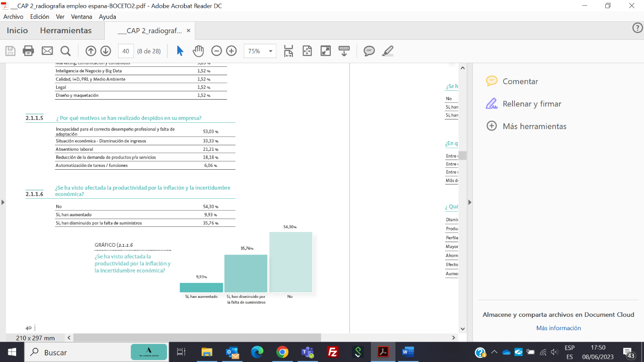The width and height of the screenshot is (644, 362).
Task: Open the Find text magnifier
Action: coord(66,51)
